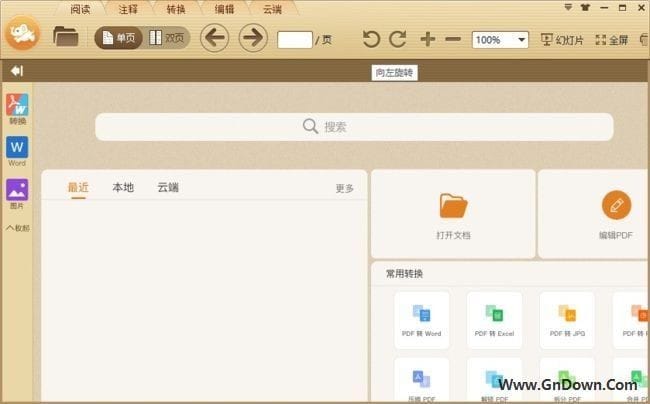The width and height of the screenshot is (650, 404).
Task: Select the 云端 tab in file list
Action: click(x=168, y=187)
